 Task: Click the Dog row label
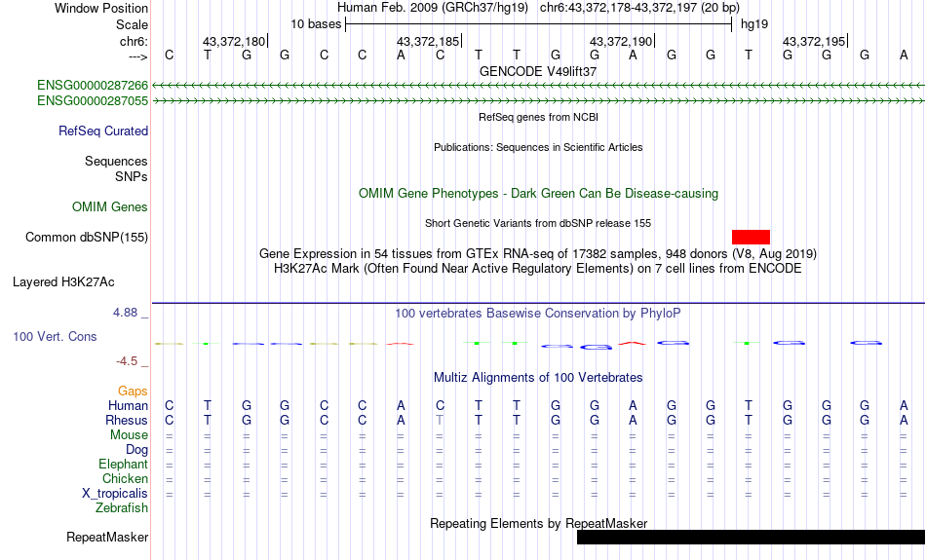click(x=136, y=450)
